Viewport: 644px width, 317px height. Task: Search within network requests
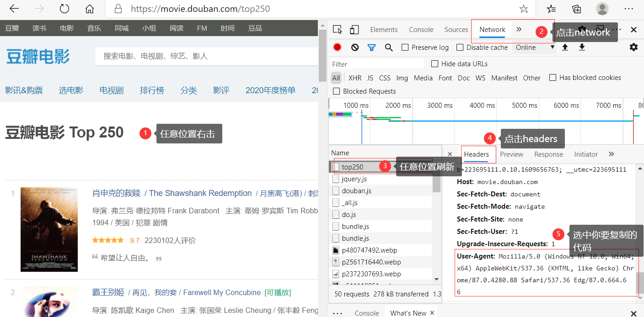tap(388, 47)
